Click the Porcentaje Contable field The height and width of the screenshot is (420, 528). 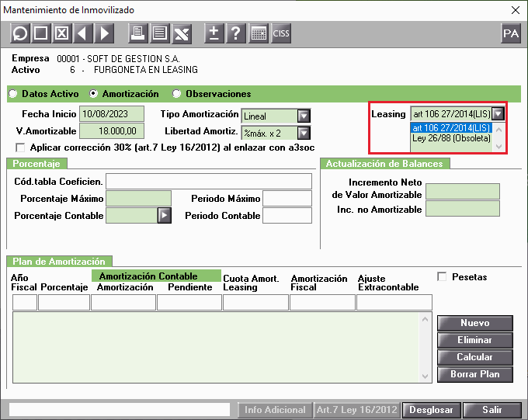[x=132, y=216]
